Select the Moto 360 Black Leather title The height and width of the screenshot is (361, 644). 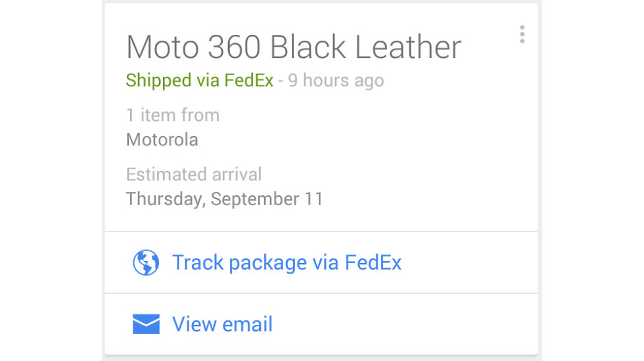(x=294, y=47)
